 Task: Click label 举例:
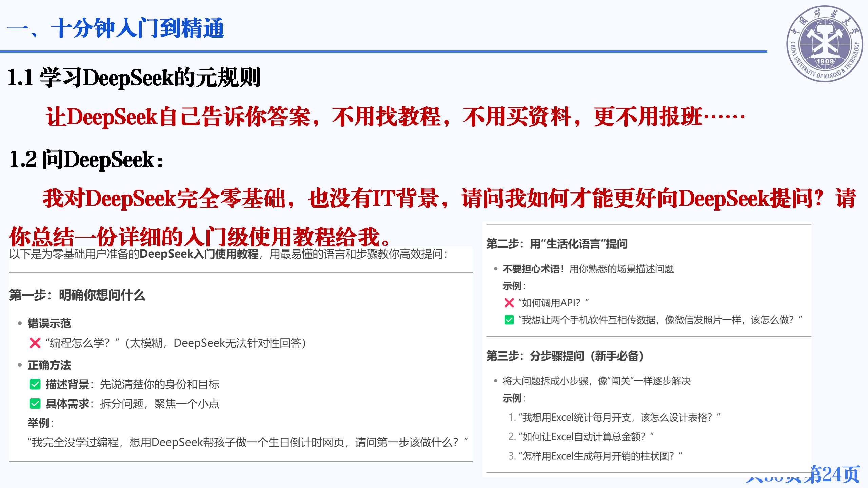[x=41, y=423]
